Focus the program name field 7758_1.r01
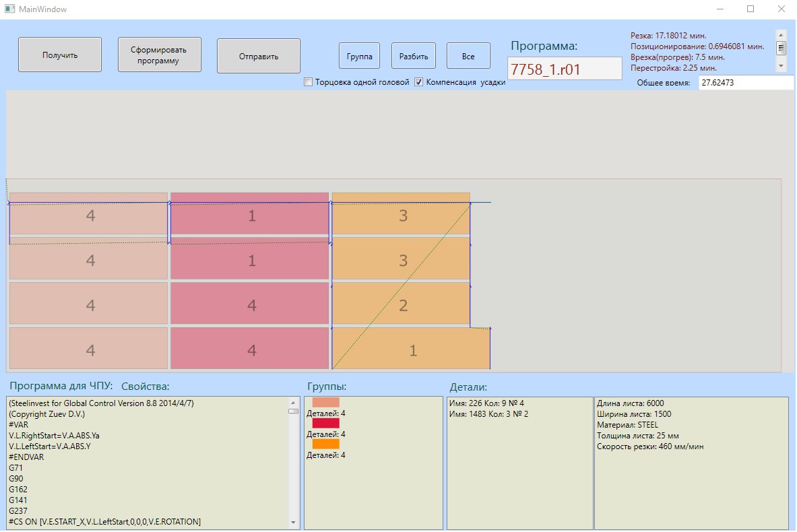The image size is (797, 532). pos(565,69)
